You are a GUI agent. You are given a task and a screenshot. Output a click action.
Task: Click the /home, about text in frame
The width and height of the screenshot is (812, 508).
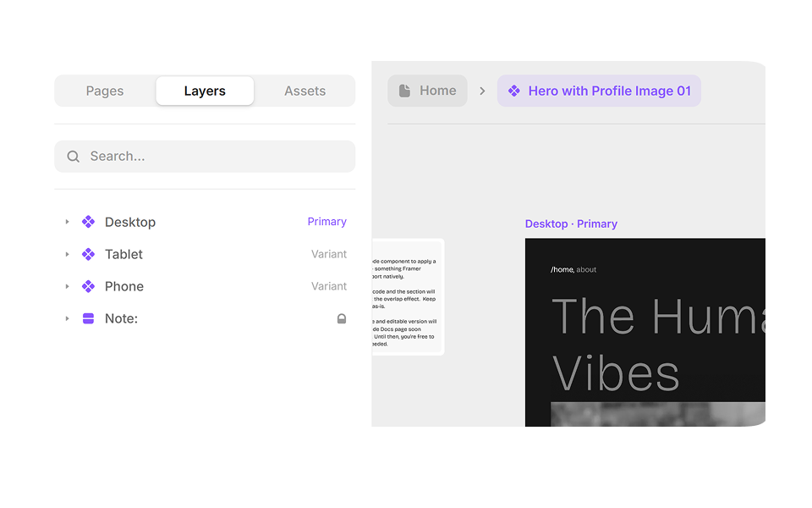[573, 269]
